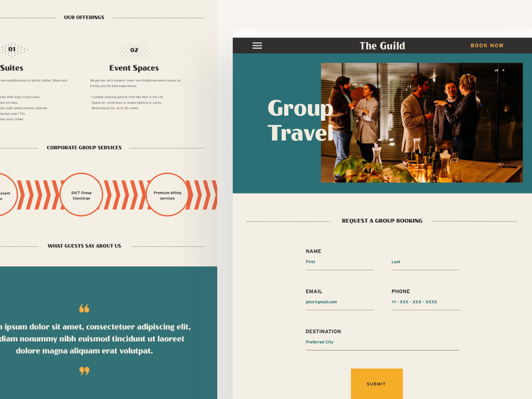
Task: Click the Suites heading
Action: pyautogui.click(x=11, y=68)
